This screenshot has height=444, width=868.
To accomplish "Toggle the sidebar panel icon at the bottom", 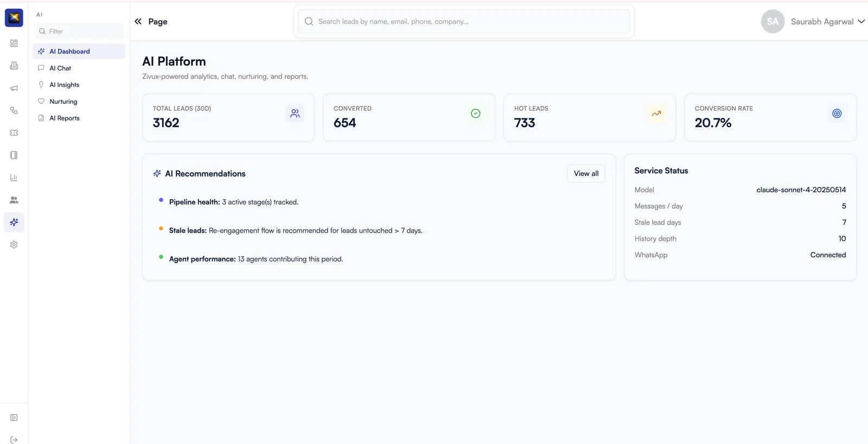I will pyautogui.click(x=14, y=417).
